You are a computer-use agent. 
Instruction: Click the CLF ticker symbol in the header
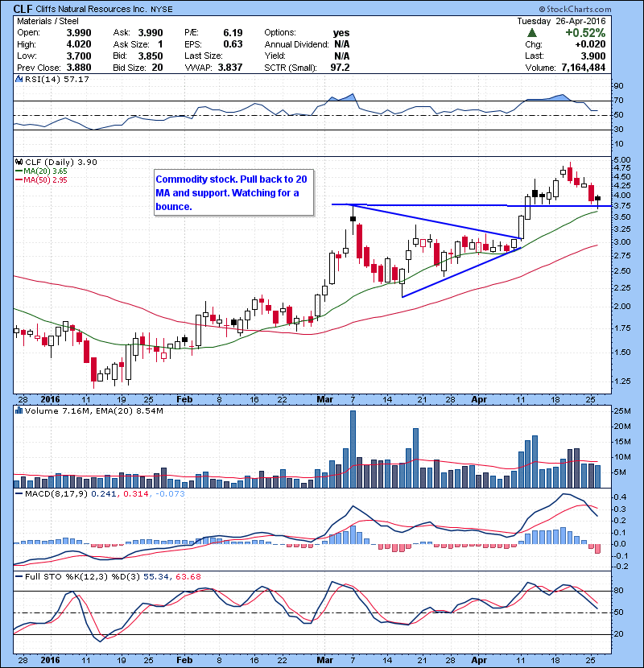pyautogui.click(x=23, y=9)
